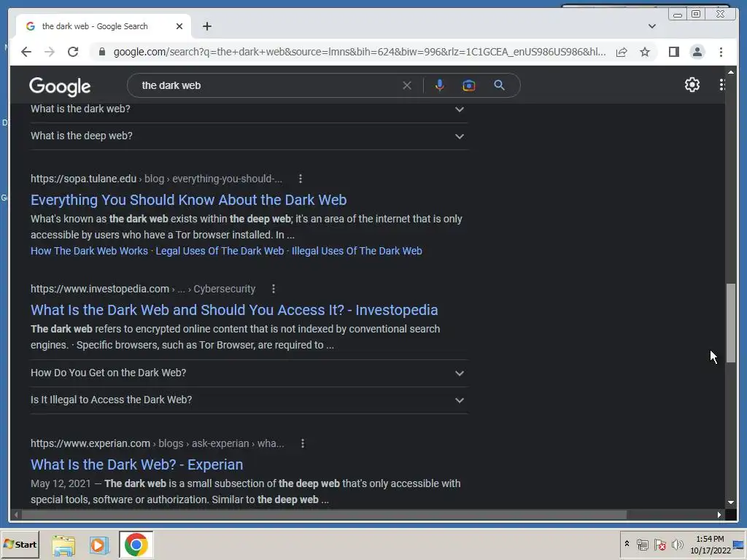The width and height of the screenshot is (747, 560).
Task: Expand 'What is the dark web?' question
Action: (x=249, y=109)
